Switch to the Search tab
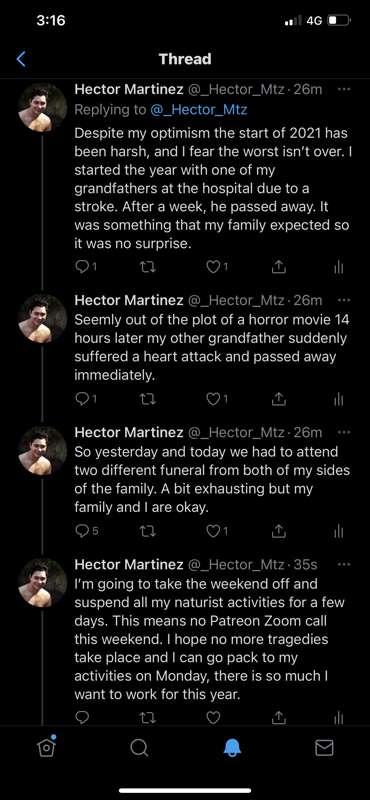The width and height of the screenshot is (370, 800). [x=139, y=748]
